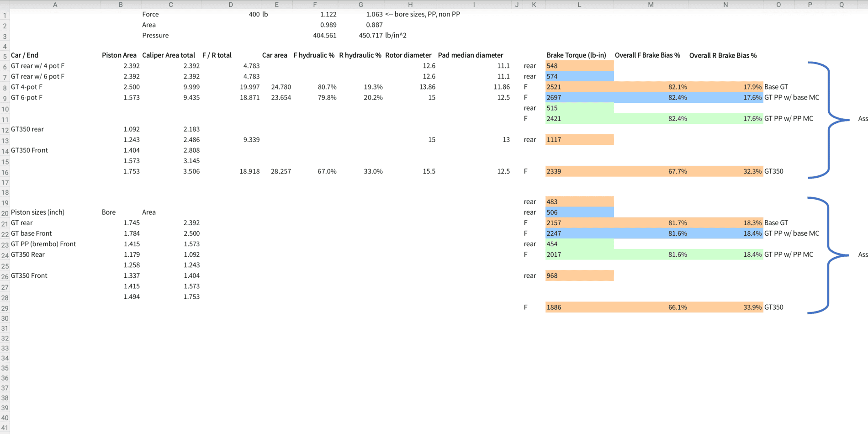The width and height of the screenshot is (868, 434).
Task: Select the 'Piston sizes (inch)' cell
Action: (x=37, y=212)
